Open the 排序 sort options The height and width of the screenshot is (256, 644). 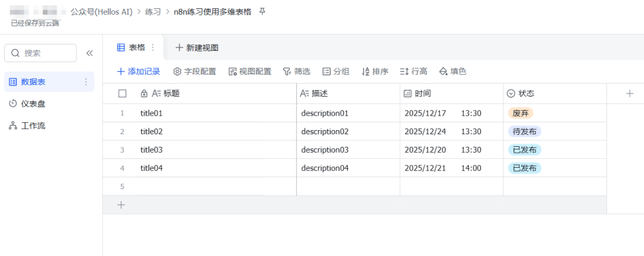tap(375, 72)
